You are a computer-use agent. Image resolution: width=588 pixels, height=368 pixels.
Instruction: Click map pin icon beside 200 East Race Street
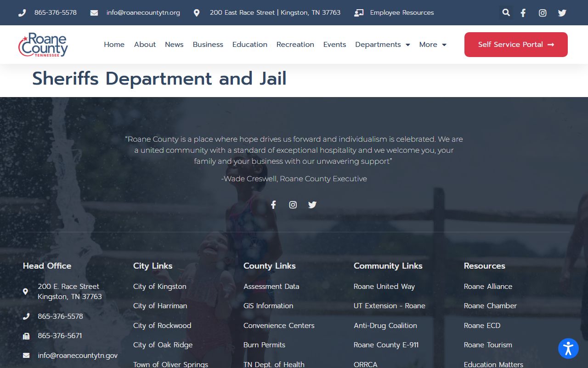197,13
